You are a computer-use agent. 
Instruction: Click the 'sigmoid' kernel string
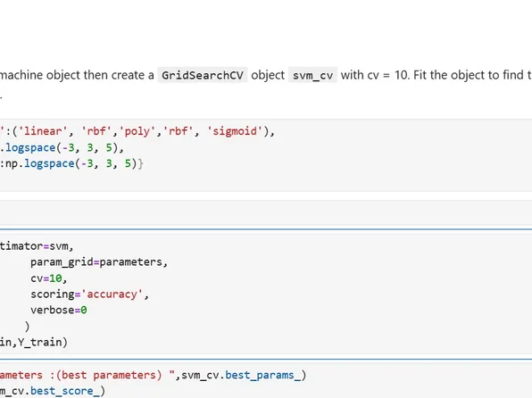coord(235,131)
